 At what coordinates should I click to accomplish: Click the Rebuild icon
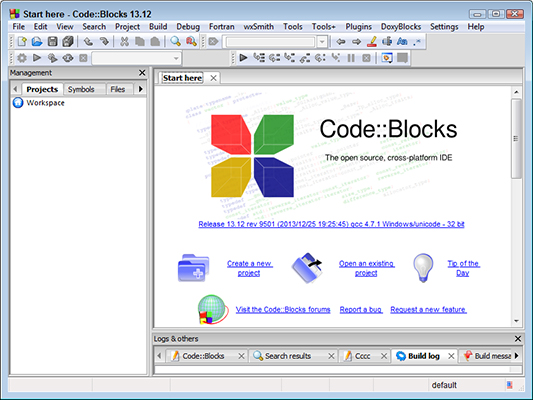(x=68, y=58)
